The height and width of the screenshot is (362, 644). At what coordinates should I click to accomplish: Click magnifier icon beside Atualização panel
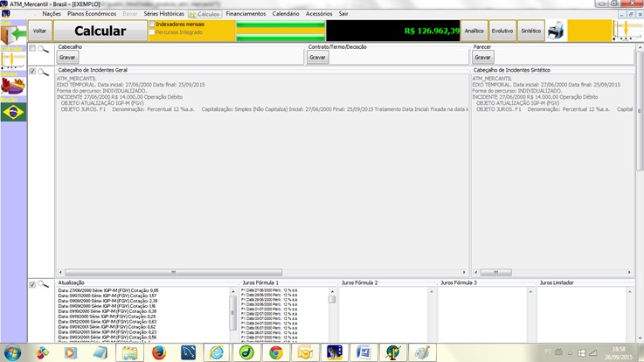tap(43, 284)
